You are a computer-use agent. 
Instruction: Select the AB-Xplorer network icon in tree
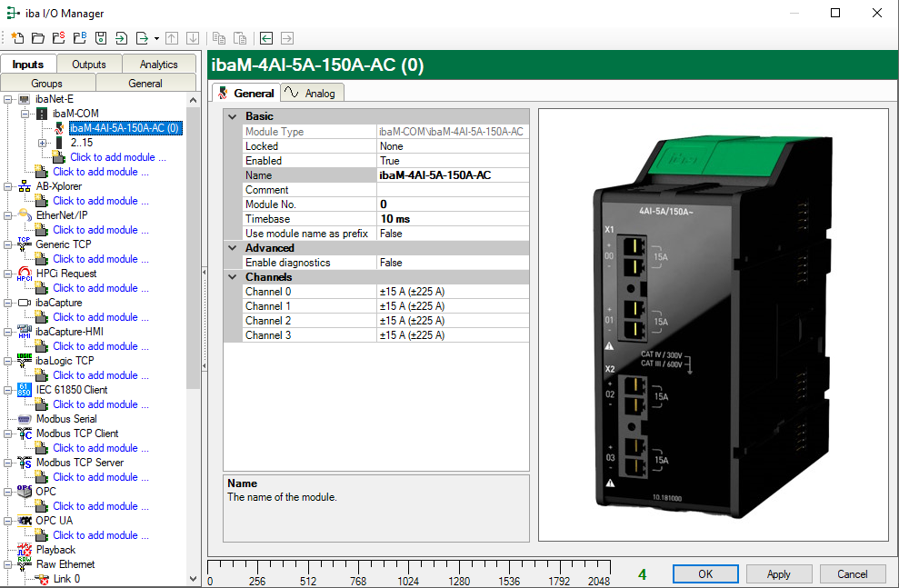[24, 186]
